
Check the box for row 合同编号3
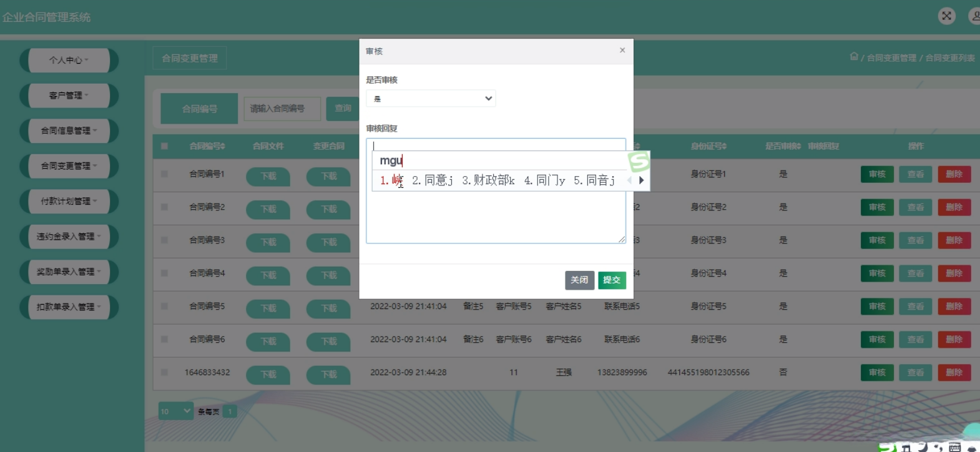pos(164,240)
